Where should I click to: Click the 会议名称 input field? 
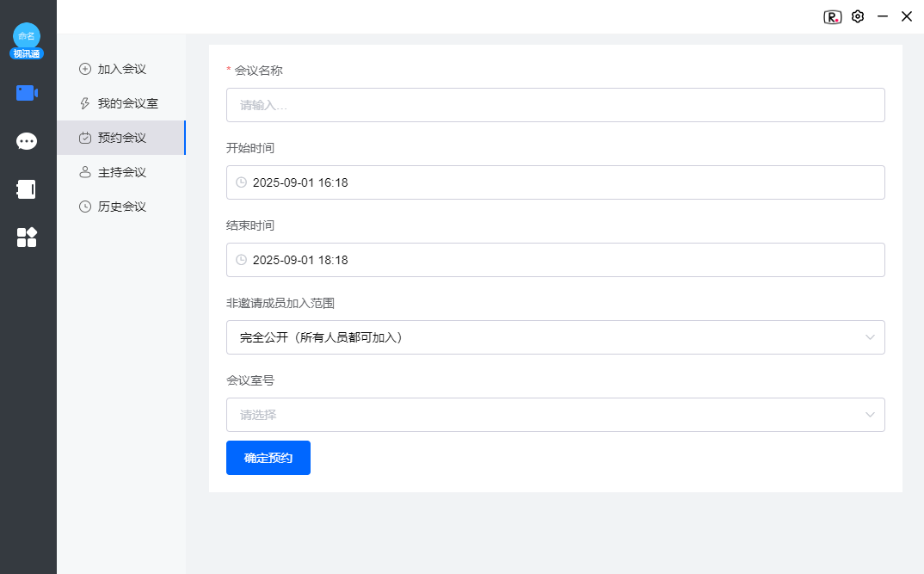[x=555, y=105]
